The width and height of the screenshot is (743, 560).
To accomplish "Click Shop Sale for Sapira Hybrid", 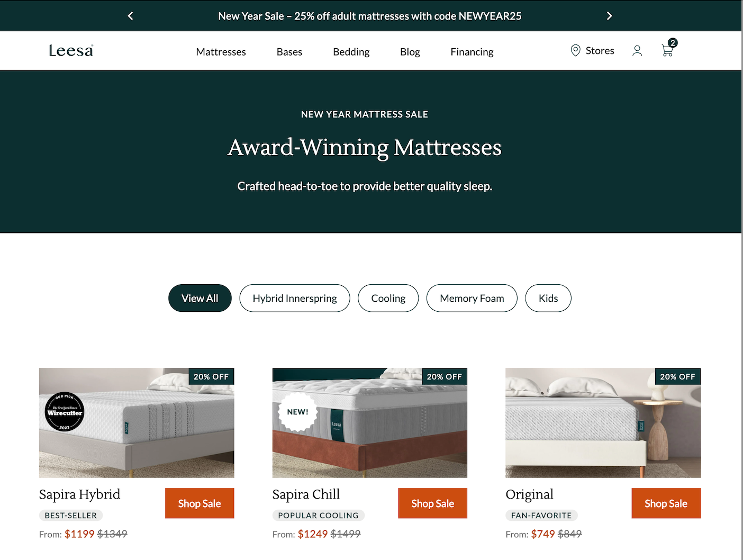I will click(x=200, y=503).
